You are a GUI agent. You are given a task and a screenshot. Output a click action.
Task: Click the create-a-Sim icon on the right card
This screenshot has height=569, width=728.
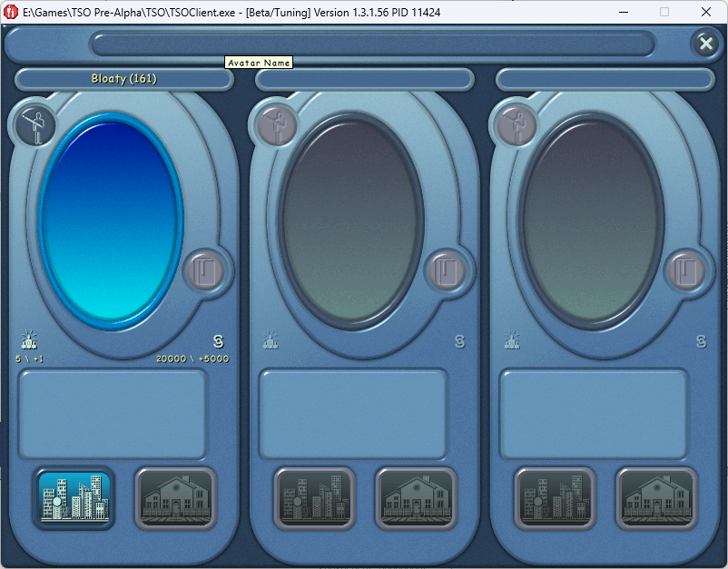click(516, 125)
